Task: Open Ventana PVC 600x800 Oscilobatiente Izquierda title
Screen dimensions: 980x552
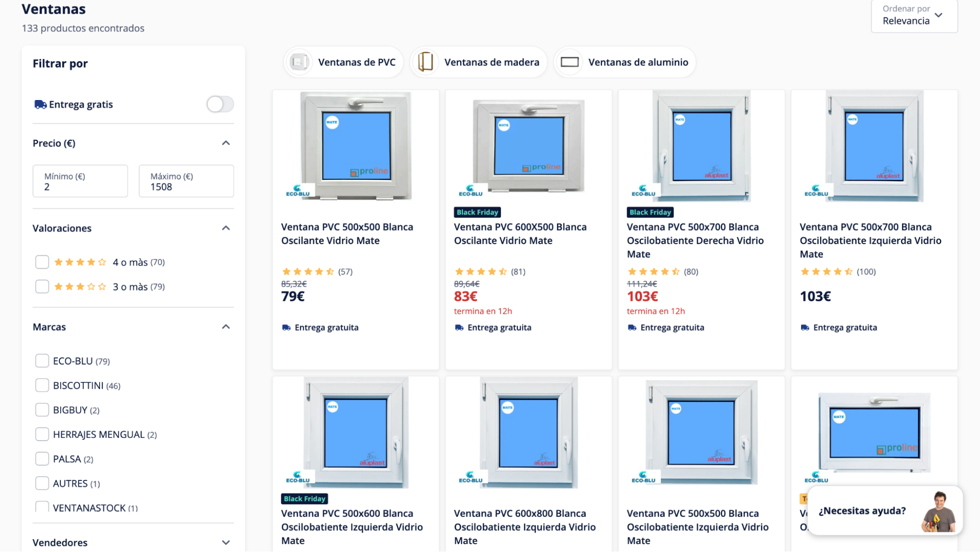Action: tap(525, 527)
